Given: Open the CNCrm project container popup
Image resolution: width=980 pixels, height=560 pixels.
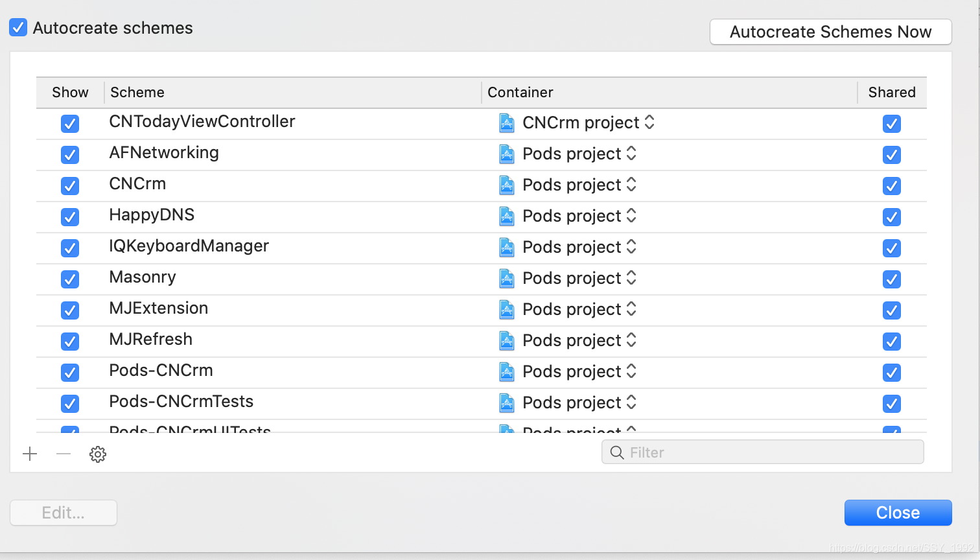Looking at the screenshot, I should [x=577, y=122].
